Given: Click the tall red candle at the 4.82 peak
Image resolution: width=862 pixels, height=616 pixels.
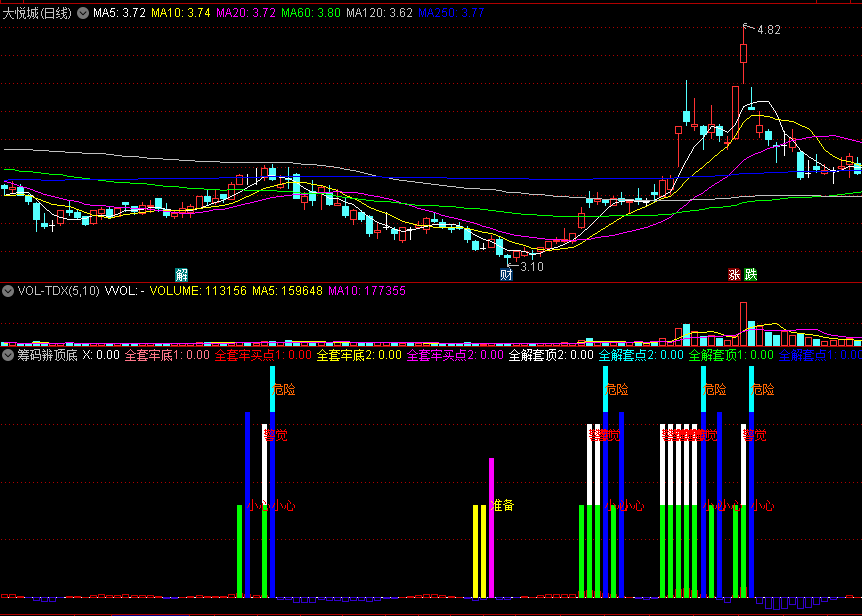Looking at the screenshot, I should tap(743, 54).
